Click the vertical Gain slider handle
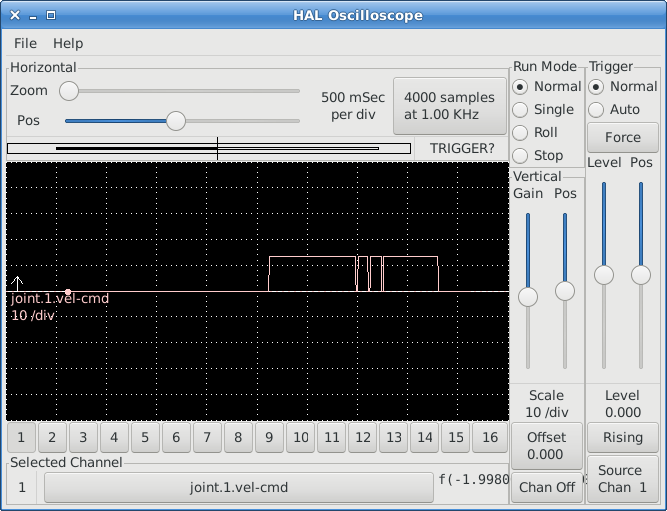 (528, 297)
